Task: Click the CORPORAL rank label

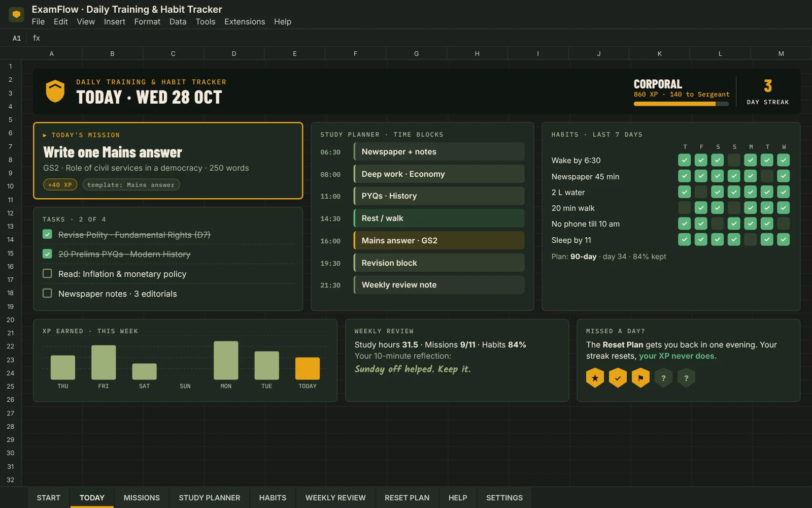Action: (658, 84)
